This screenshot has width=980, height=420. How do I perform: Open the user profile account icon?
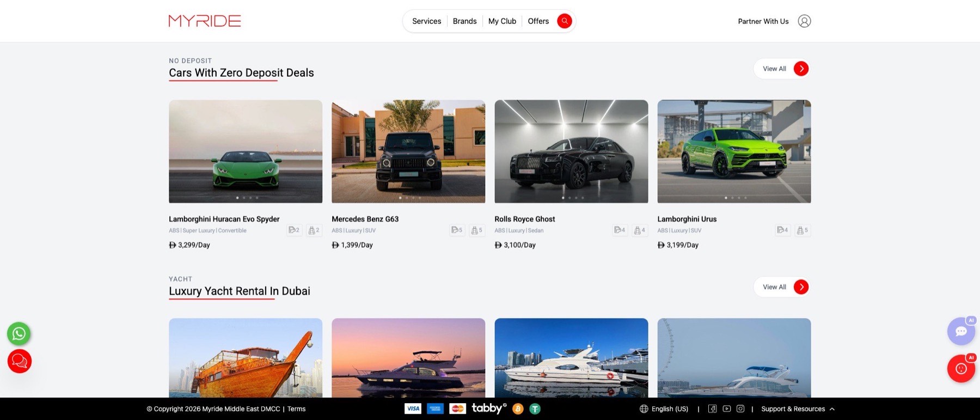click(804, 21)
